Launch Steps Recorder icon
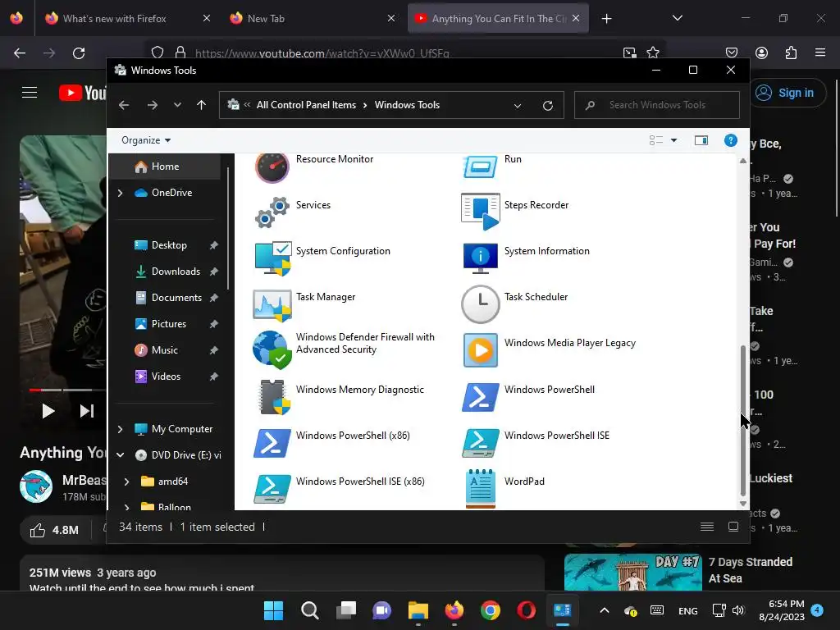Screen dimensions: 840x630 (x=481, y=212)
